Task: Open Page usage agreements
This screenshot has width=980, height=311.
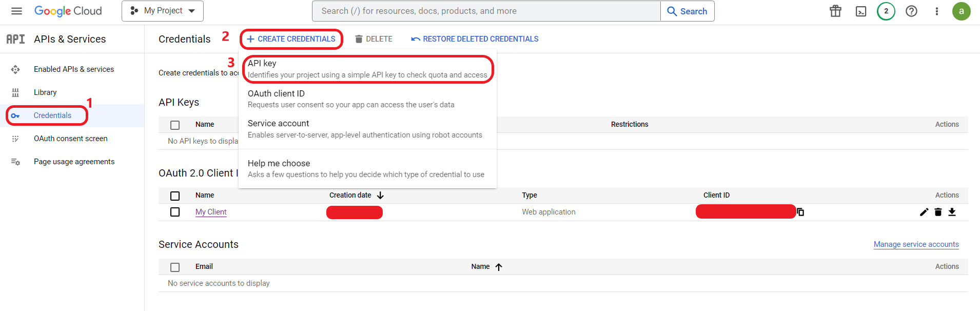Action: tap(74, 162)
